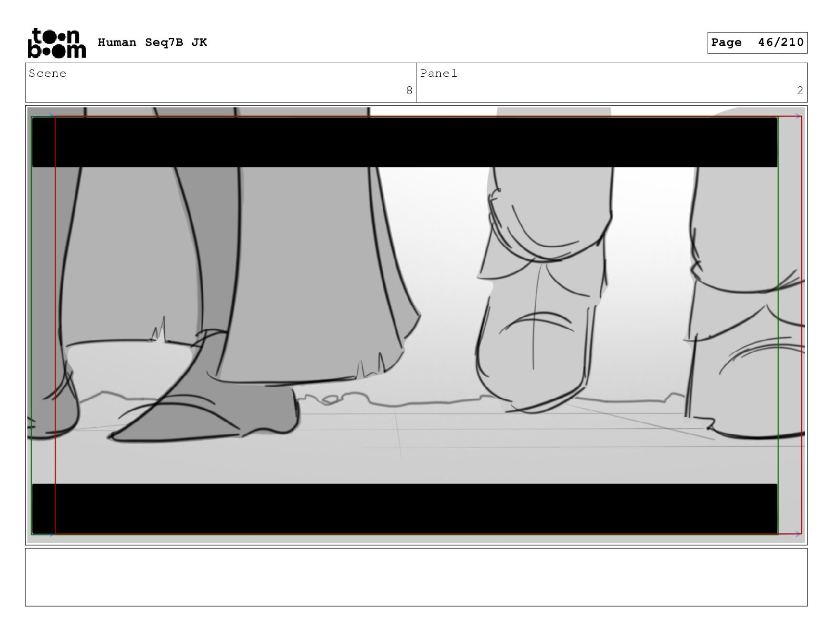The width and height of the screenshot is (834, 644).
Task: Click the 'Panel' label
Action: pos(439,74)
